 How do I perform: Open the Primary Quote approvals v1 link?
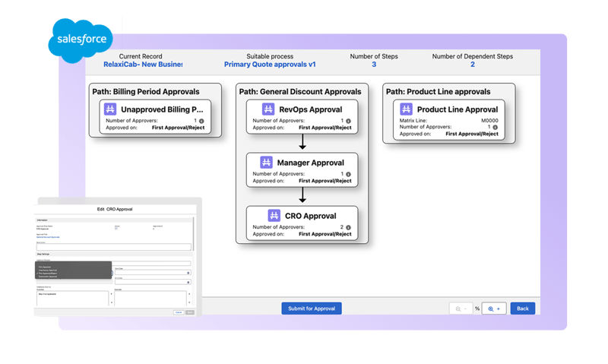click(x=270, y=65)
